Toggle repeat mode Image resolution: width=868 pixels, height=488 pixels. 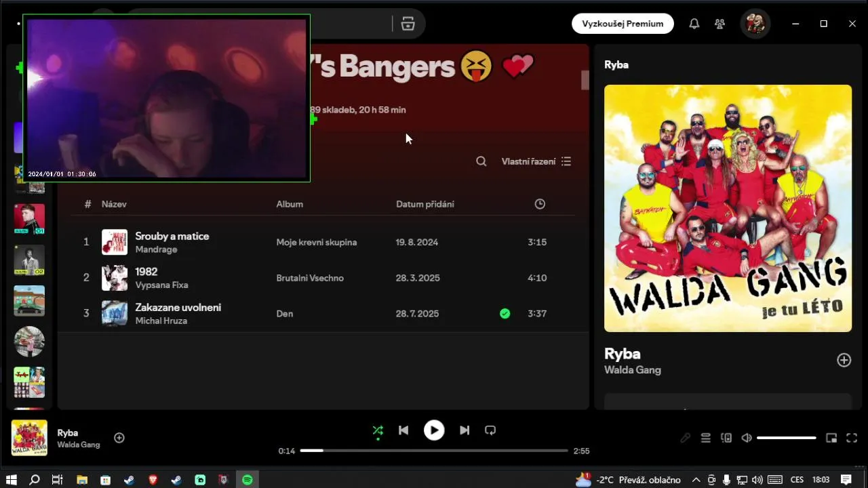(490, 430)
